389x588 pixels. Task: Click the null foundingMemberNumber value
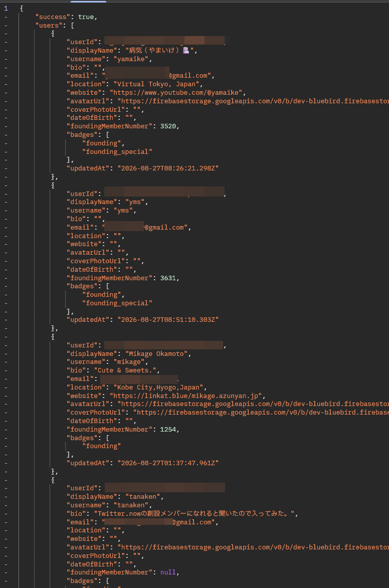pos(168,572)
